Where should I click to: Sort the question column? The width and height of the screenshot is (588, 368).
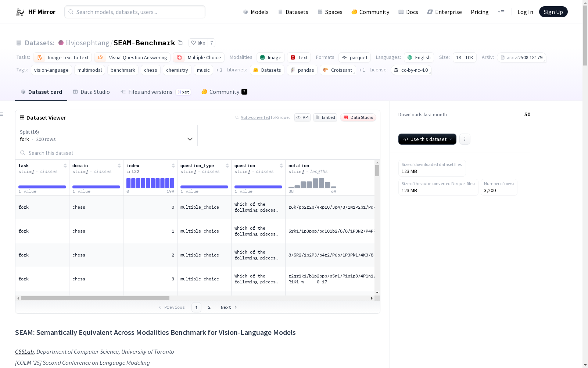point(281,166)
